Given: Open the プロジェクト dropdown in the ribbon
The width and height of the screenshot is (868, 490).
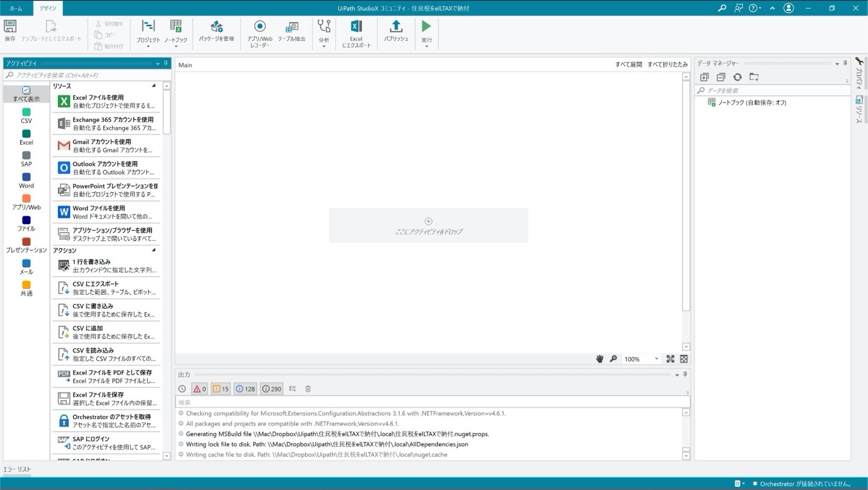Looking at the screenshot, I should point(148,34).
